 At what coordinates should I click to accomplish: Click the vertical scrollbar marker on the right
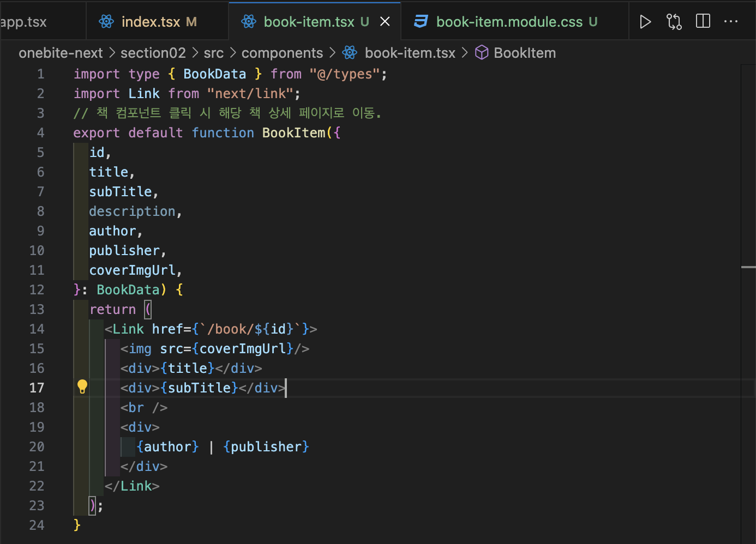point(748,267)
